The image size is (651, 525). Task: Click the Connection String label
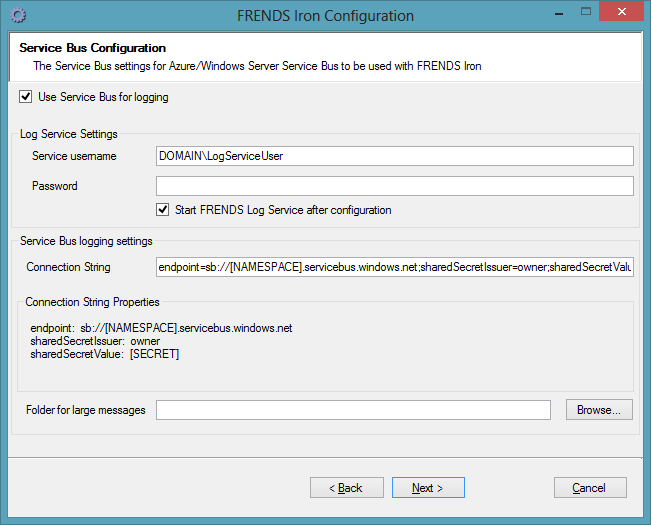(x=68, y=267)
